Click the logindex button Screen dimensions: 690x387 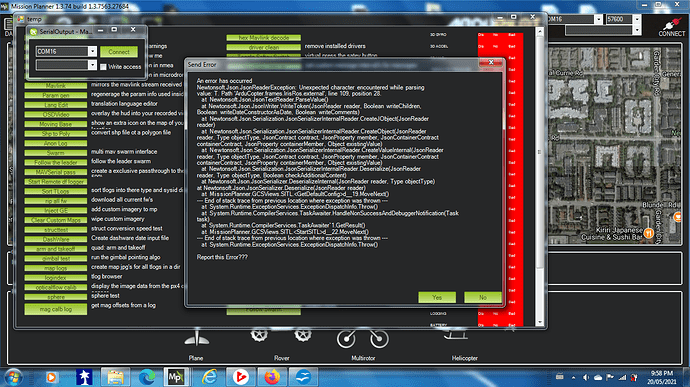click(x=56, y=278)
